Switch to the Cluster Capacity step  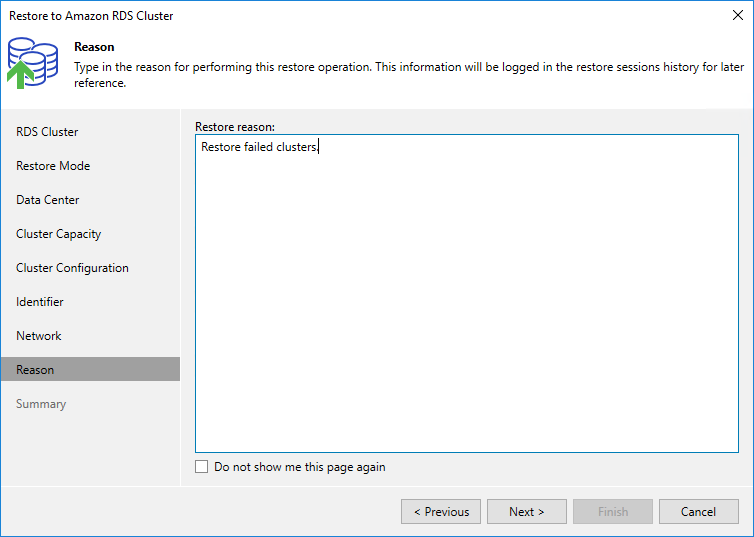(58, 234)
